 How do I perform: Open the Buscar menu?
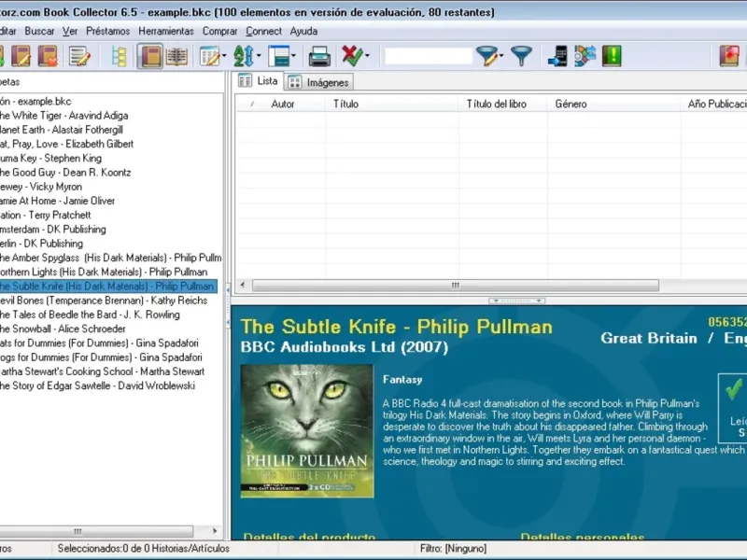pos(39,32)
